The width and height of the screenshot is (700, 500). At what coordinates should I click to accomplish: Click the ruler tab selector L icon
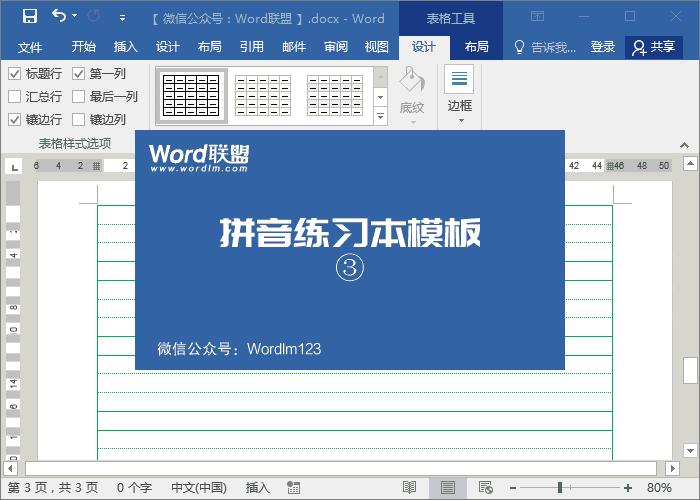(x=14, y=167)
